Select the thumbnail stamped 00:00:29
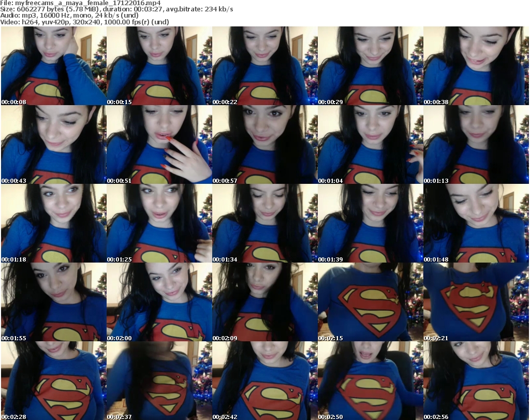The image size is (530, 420). coord(371,66)
